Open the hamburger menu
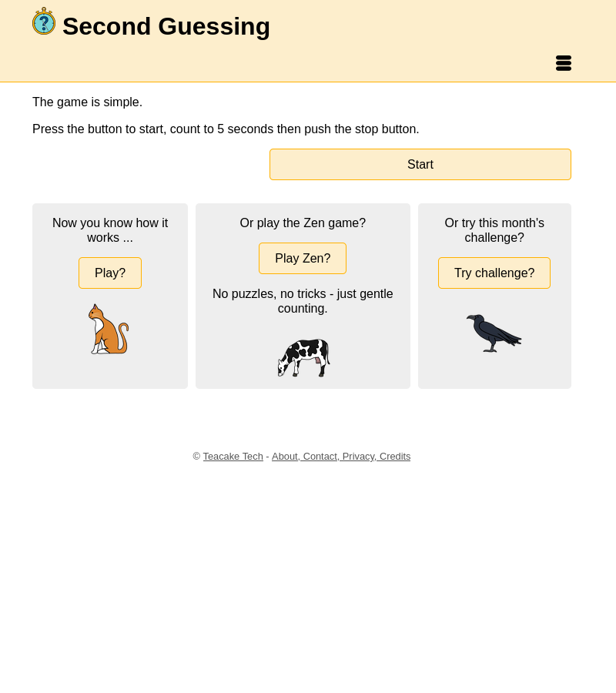The width and height of the screenshot is (616, 693). click(564, 63)
